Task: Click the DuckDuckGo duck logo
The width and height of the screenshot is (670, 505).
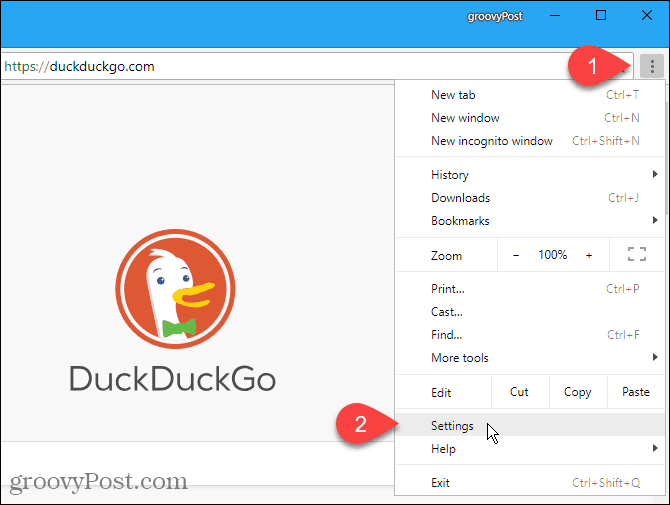Action: 175,289
